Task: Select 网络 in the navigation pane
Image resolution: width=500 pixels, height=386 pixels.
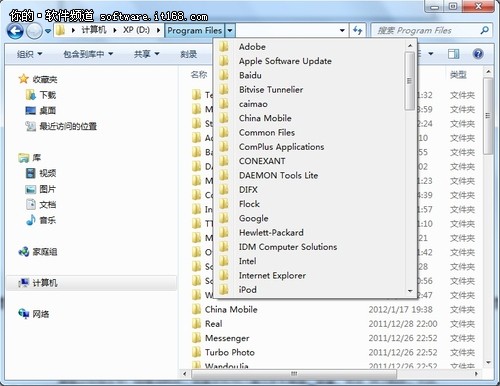Action: pyautogui.click(x=34, y=314)
